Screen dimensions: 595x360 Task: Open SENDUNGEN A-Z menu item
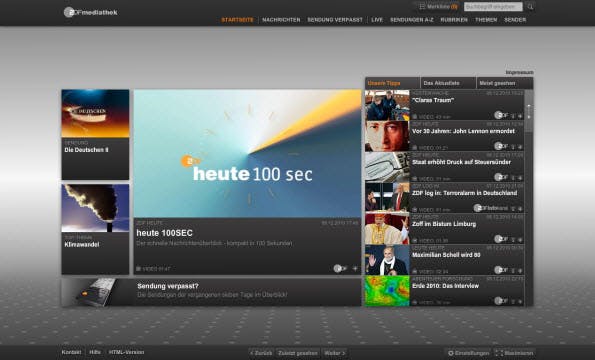click(412, 20)
